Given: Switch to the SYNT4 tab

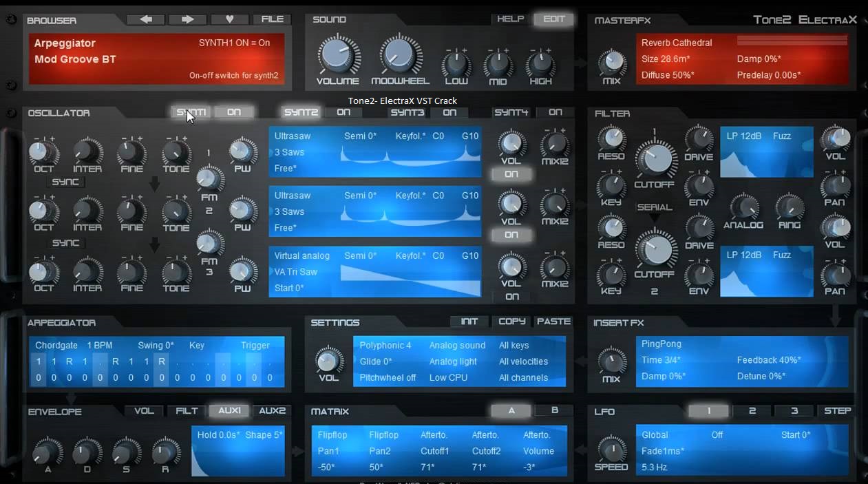Looking at the screenshot, I should pos(512,112).
